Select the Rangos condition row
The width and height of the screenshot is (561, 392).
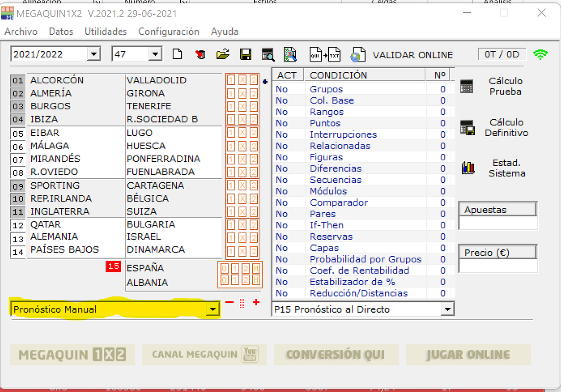click(363, 112)
